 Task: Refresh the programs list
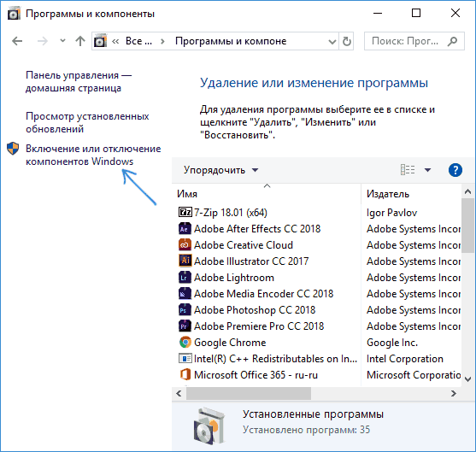pyautogui.click(x=347, y=41)
